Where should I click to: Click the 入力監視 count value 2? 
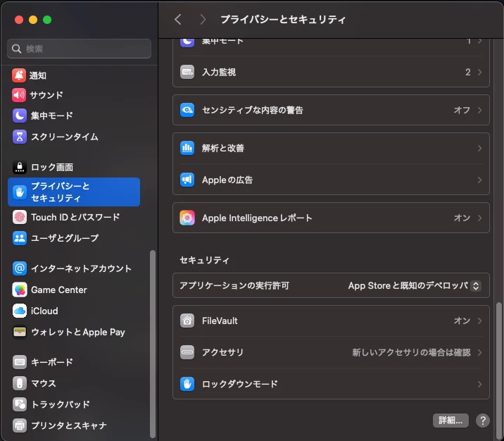467,72
